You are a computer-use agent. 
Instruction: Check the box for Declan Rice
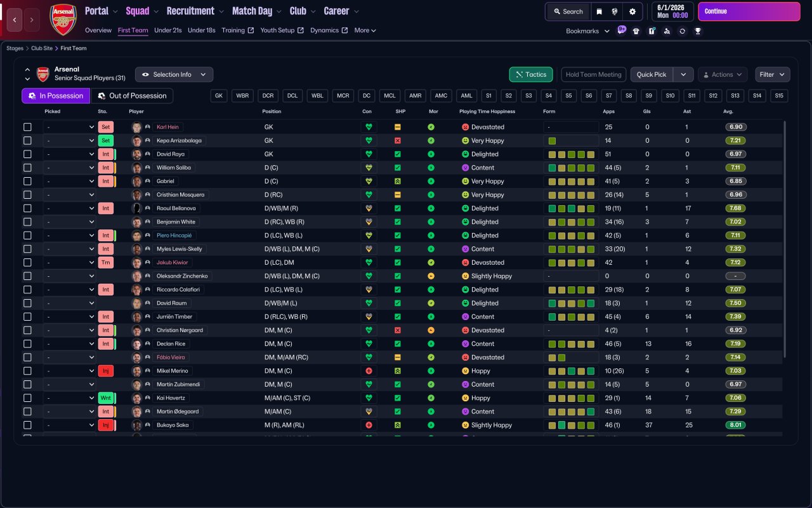tap(27, 344)
